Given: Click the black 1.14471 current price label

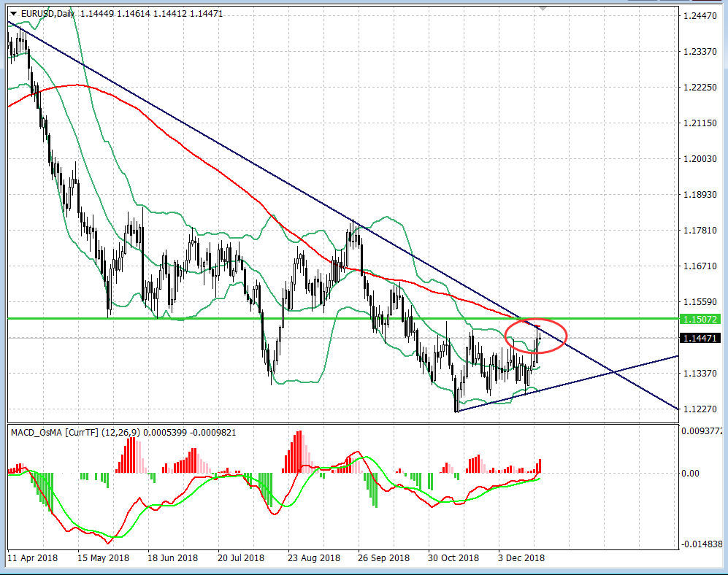Looking at the screenshot, I should pos(700,339).
